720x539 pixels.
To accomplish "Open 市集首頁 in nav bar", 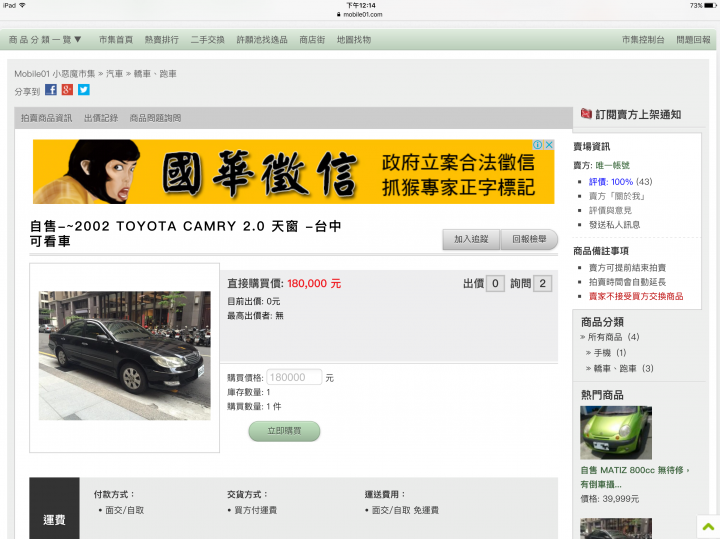I will pyautogui.click(x=116, y=40).
